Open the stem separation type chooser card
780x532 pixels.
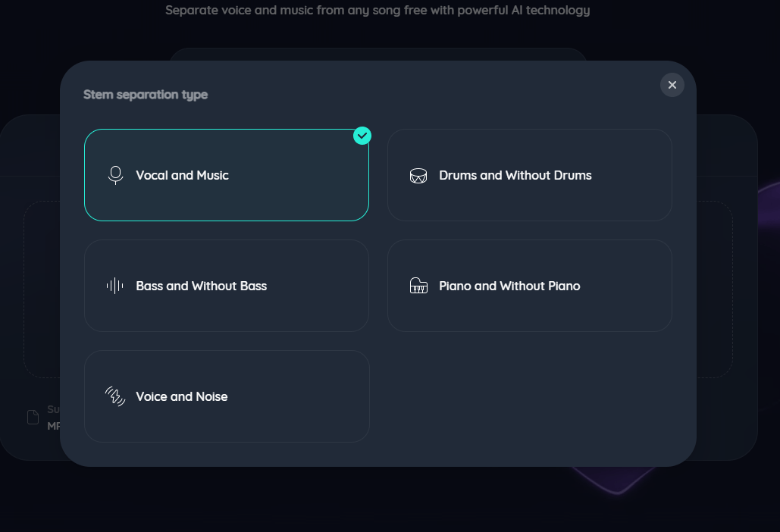click(x=379, y=265)
